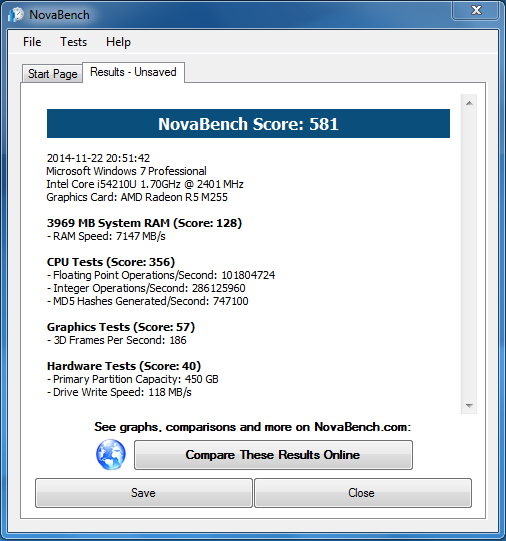Open the Help menu
Viewport: 506px width, 541px height.
click(118, 42)
